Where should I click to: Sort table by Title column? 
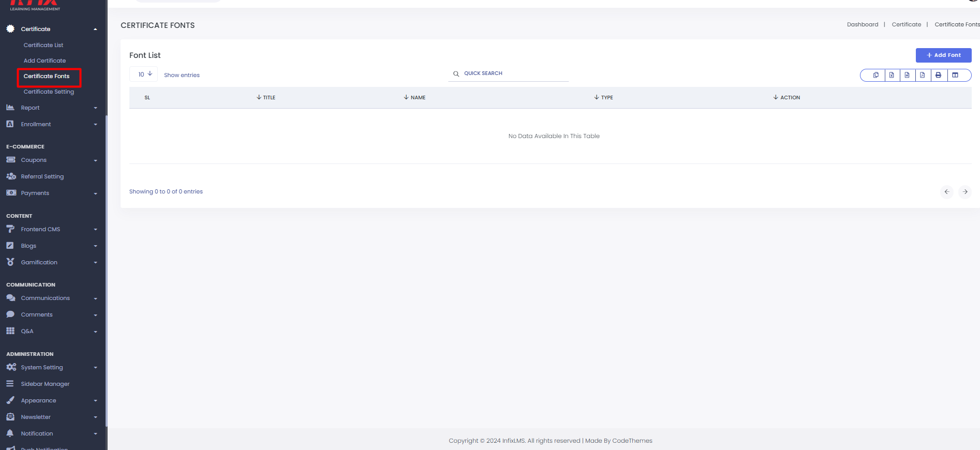pyautogui.click(x=266, y=97)
